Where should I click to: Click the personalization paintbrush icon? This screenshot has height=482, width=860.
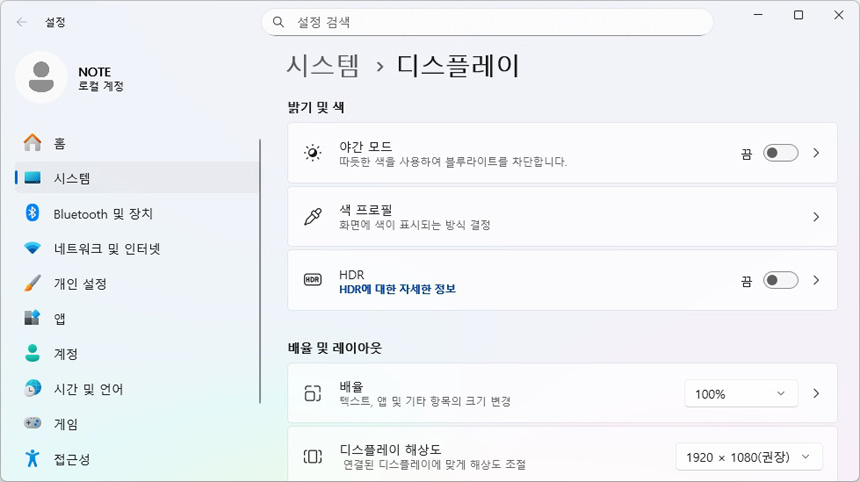click(x=33, y=283)
